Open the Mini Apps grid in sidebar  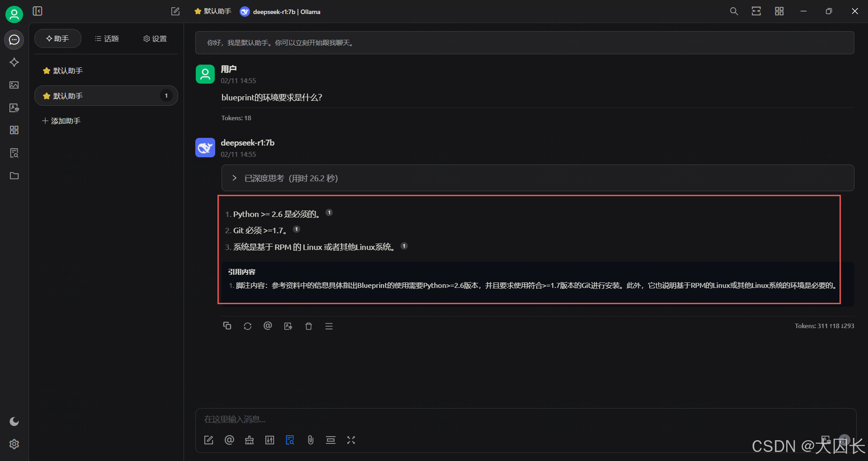click(x=14, y=130)
